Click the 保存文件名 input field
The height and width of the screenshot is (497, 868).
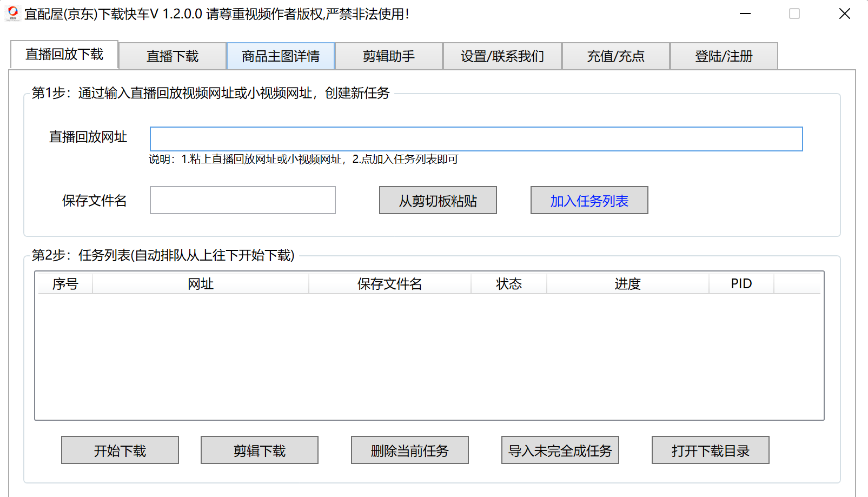(x=243, y=200)
